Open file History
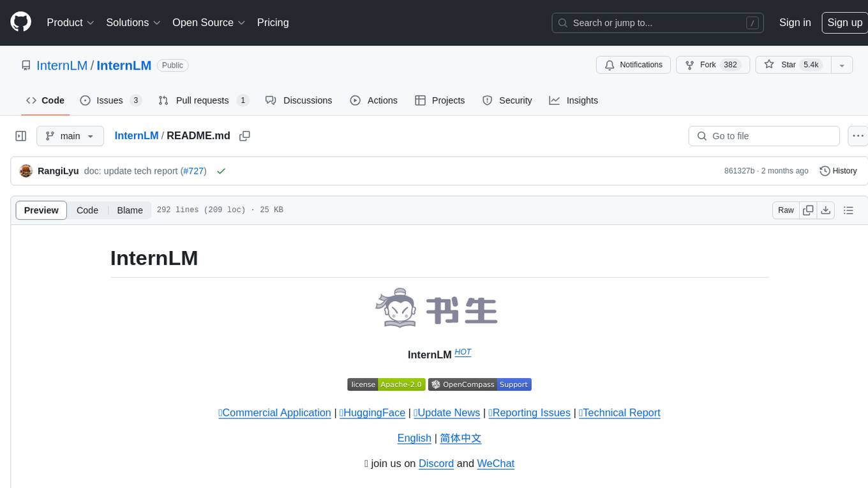Image resolution: width=868 pixels, height=488 pixels. (x=838, y=171)
